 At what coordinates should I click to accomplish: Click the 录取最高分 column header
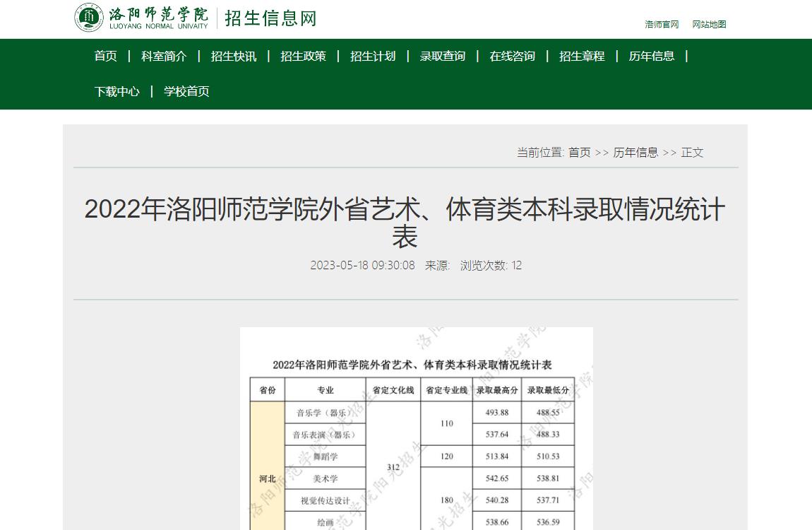pyautogui.click(x=497, y=389)
